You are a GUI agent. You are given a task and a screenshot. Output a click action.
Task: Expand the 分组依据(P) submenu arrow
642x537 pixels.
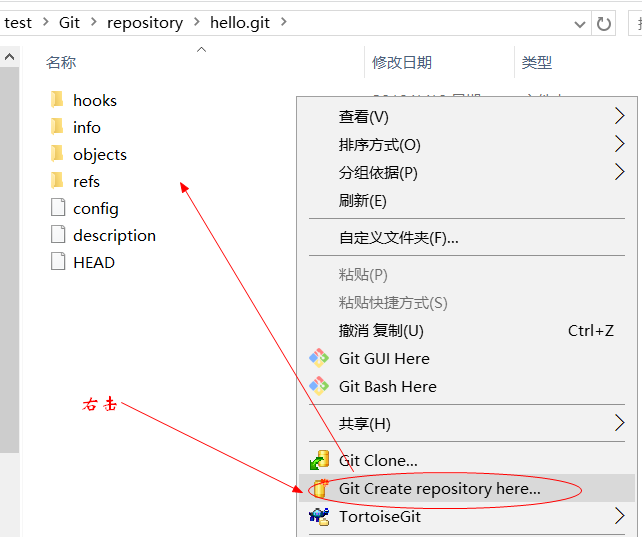coord(619,171)
